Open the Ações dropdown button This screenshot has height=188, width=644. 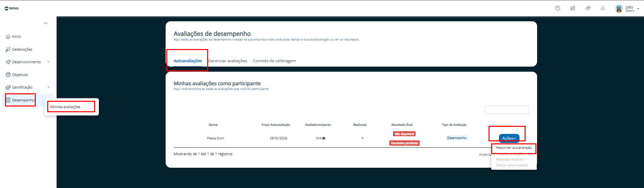[509, 138]
